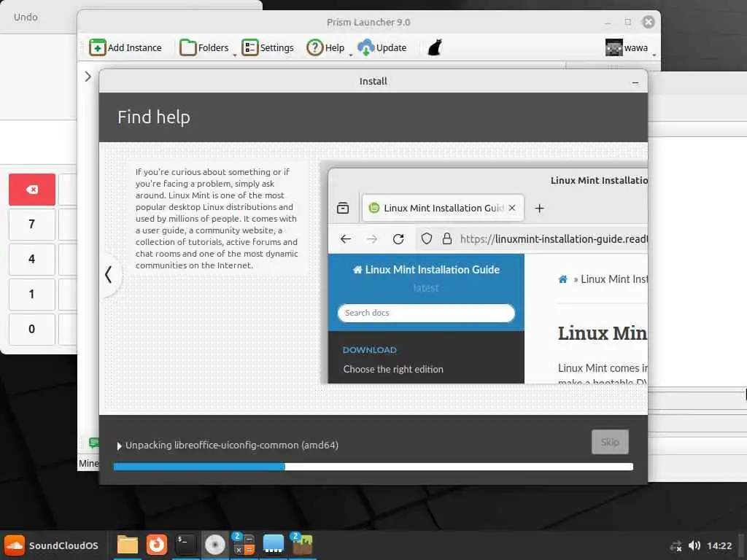Click the network disconnected tray icon
The height and width of the screenshot is (560, 747).
click(676, 545)
